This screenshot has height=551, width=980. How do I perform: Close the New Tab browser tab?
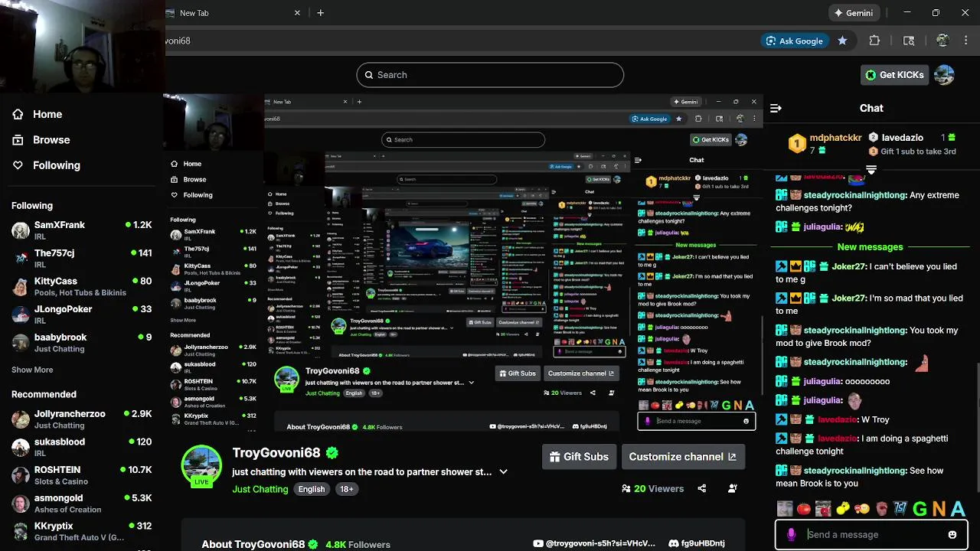(x=297, y=13)
